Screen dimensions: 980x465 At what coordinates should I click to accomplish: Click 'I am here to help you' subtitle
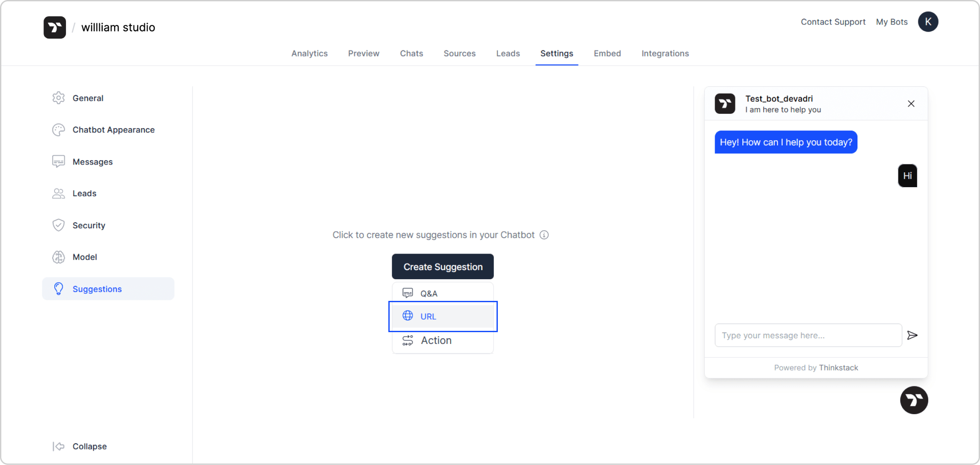783,110
